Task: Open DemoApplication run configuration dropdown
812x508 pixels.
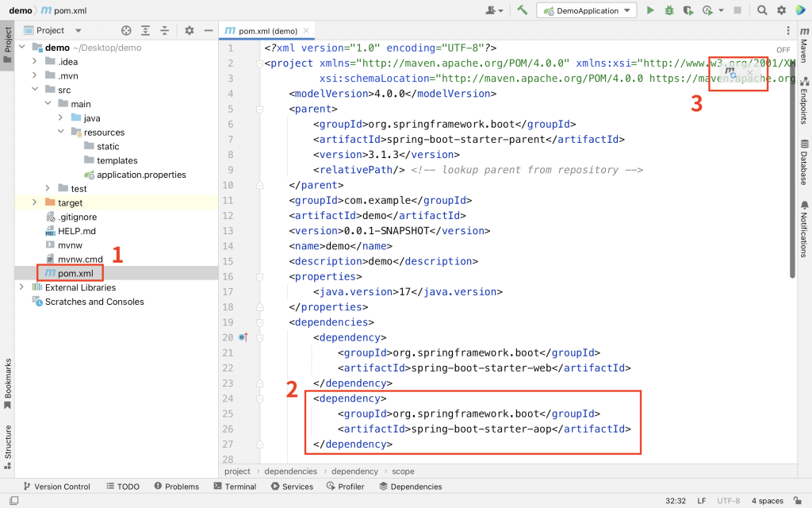Action: click(x=587, y=10)
